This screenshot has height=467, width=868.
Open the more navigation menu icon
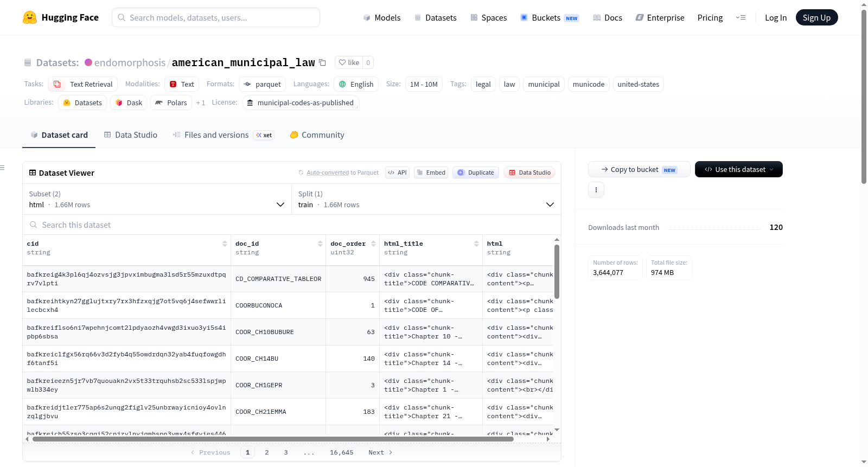pos(741,17)
